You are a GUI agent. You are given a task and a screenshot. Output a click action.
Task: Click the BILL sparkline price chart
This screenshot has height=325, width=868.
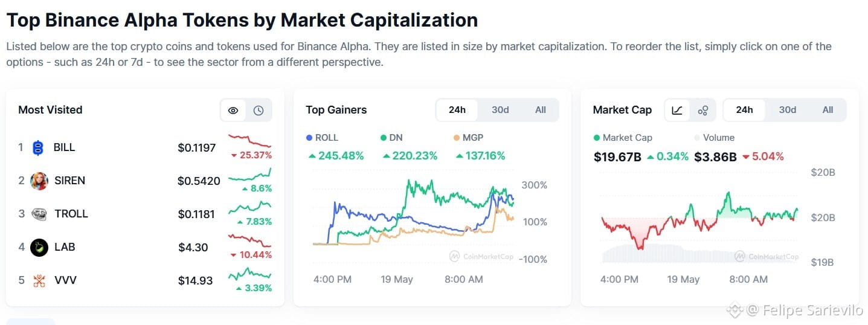249,141
